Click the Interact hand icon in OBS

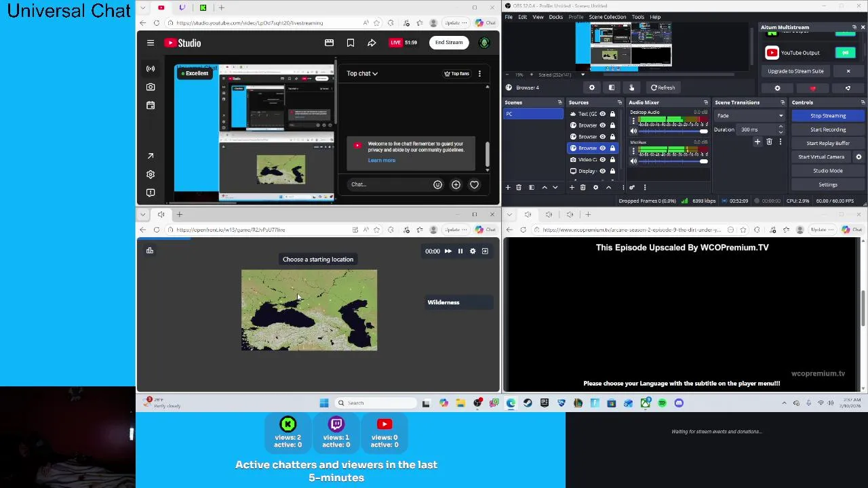[x=631, y=87]
